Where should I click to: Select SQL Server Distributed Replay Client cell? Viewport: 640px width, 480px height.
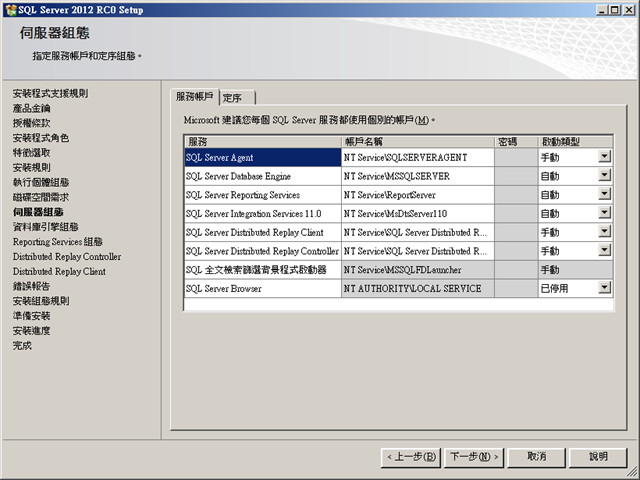click(x=263, y=233)
